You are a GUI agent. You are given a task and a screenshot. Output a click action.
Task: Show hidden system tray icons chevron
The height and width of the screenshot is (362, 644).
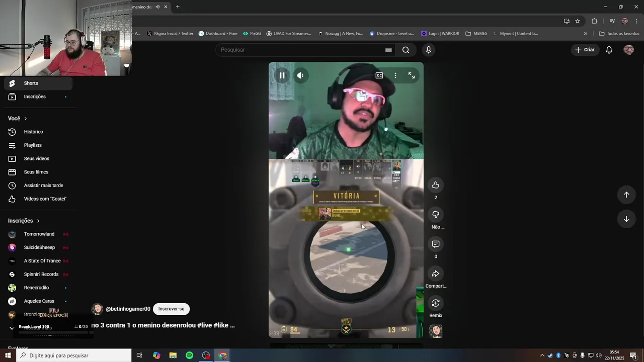(542, 355)
